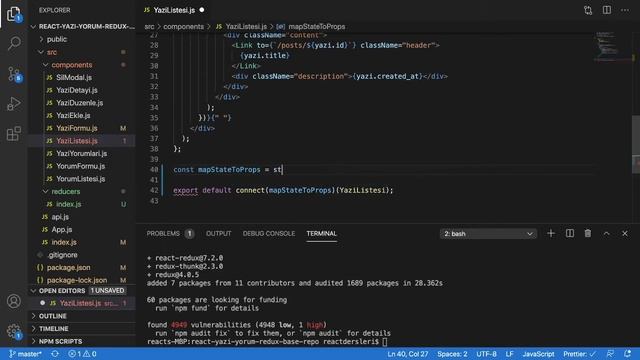Open the terminal selector dropdown showing 2: bash
This screenshot has height=360, width=640.
tap(488, 234)
